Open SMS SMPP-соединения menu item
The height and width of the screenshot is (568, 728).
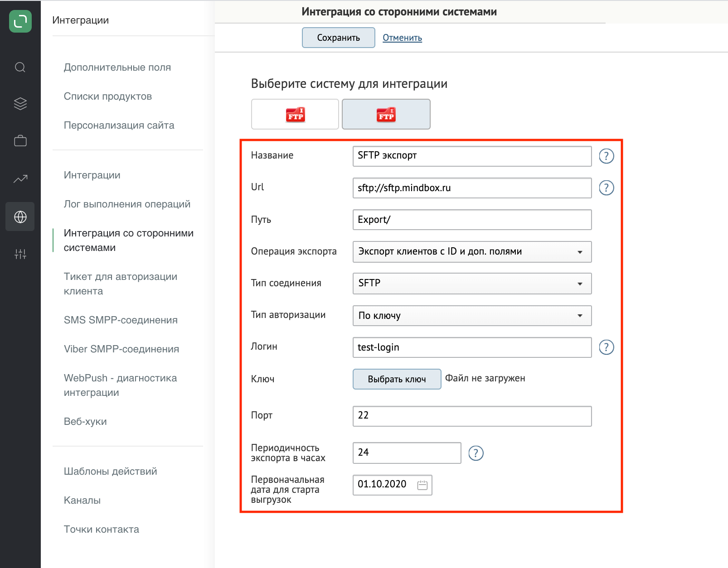coord(121,320)
